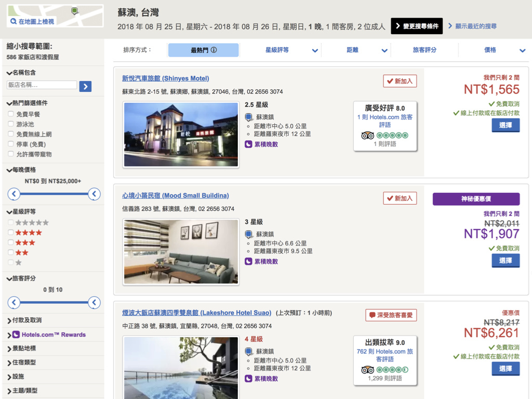Enable the 允許攜帶寵物 filter

click(x=11, y=154)
